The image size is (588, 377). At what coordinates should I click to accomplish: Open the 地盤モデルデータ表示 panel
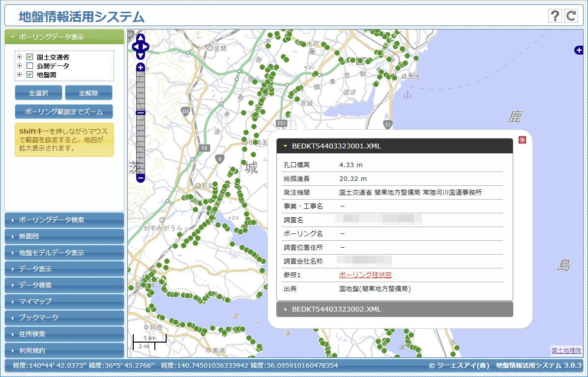pyautogui.click(x=64, y=253)
